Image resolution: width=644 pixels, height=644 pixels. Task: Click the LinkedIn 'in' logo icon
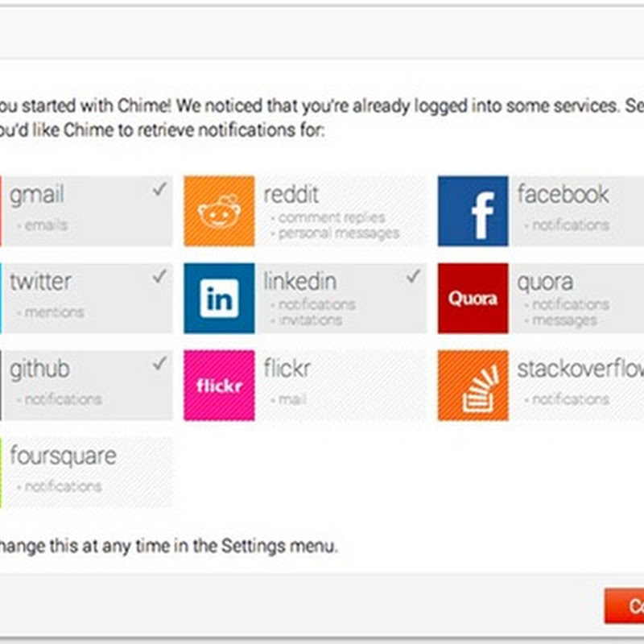[x=219, y=298]
